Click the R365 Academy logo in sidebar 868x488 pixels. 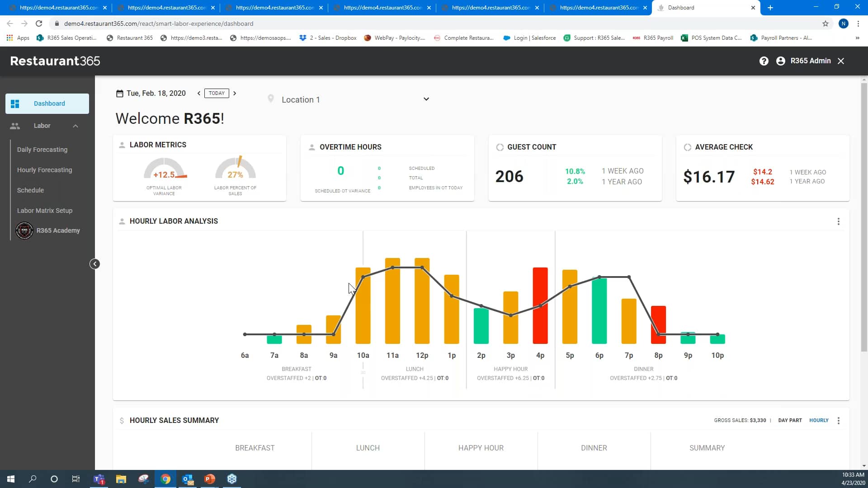click(x=24, y=230)
